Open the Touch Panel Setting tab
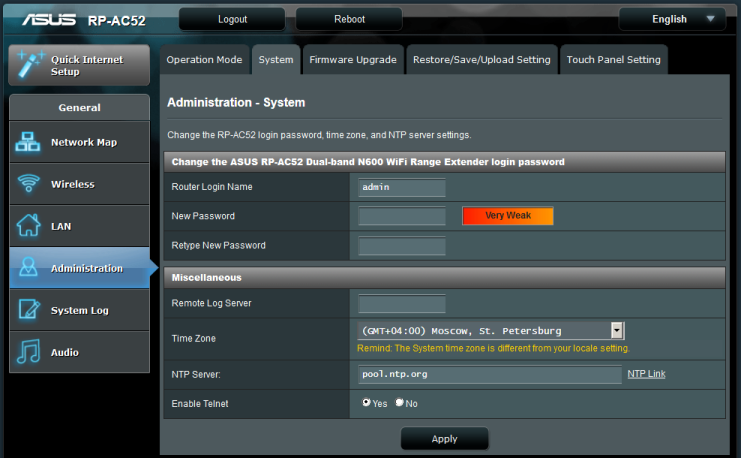The height and width of the screenshot is (458, 741). tap(613, 60)
